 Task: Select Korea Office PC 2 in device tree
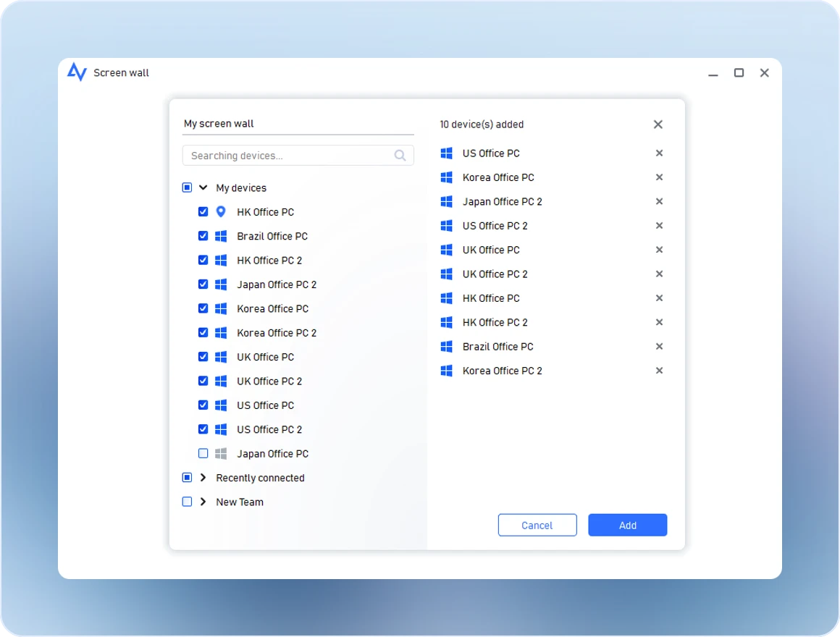tap(276, 333)
